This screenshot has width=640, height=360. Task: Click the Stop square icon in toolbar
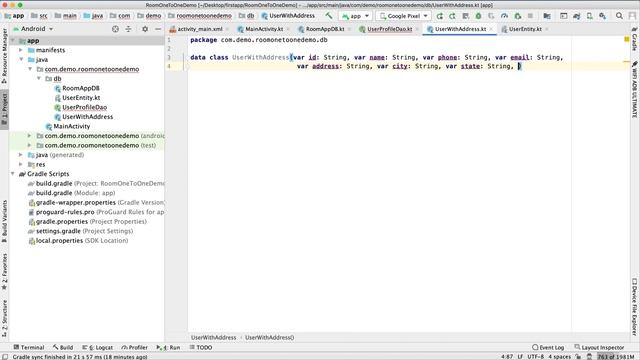click(x=530, y=16)
